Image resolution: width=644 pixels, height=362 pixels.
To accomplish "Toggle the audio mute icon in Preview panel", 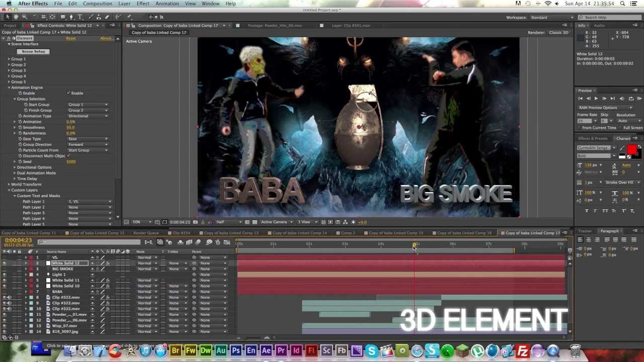I will pyautogui.click(x=622, y=99).
